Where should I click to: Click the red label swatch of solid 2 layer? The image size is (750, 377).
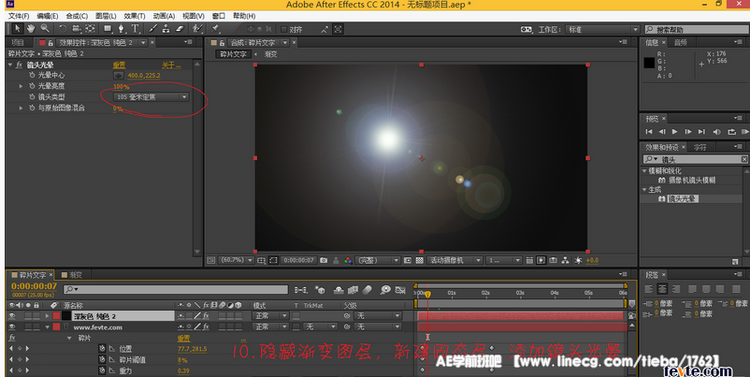[56, 316]
